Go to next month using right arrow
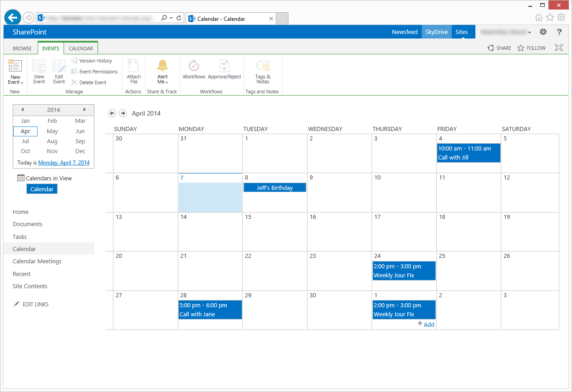Image resolution: width=572 pixels, height=392 pixels. tap(123, 113)
